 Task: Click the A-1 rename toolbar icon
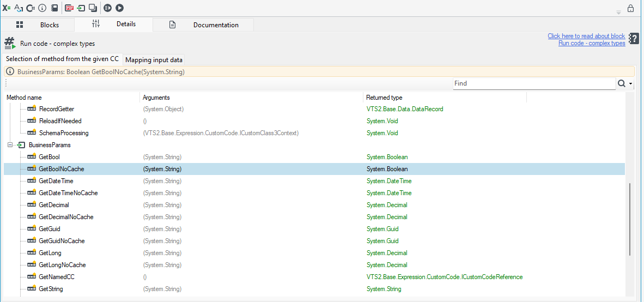(x=19, y=8)
